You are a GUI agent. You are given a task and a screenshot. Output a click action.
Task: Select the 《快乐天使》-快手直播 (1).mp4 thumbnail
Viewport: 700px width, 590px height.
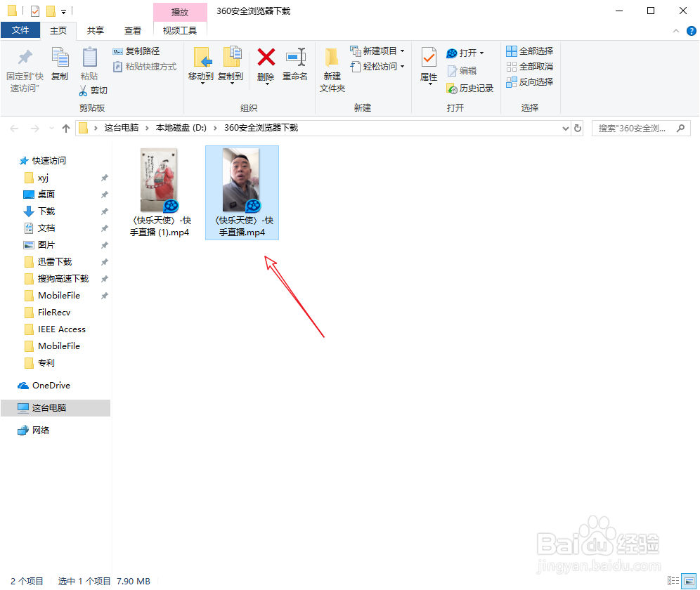(160, 179)
